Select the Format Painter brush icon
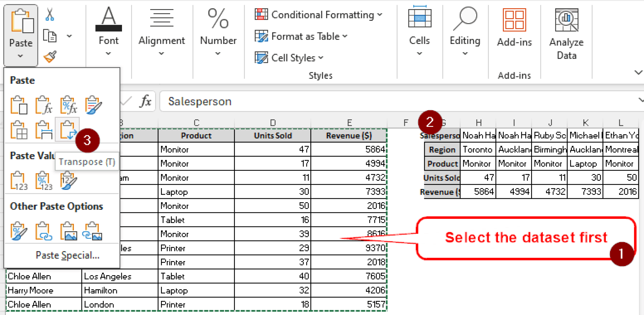The width and height of the screenshot is (644, 315). point(50,57)
